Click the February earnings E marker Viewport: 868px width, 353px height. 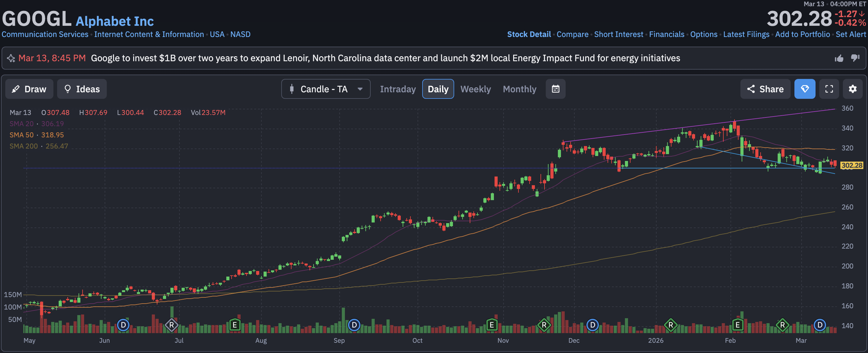[x=737, y=325]
